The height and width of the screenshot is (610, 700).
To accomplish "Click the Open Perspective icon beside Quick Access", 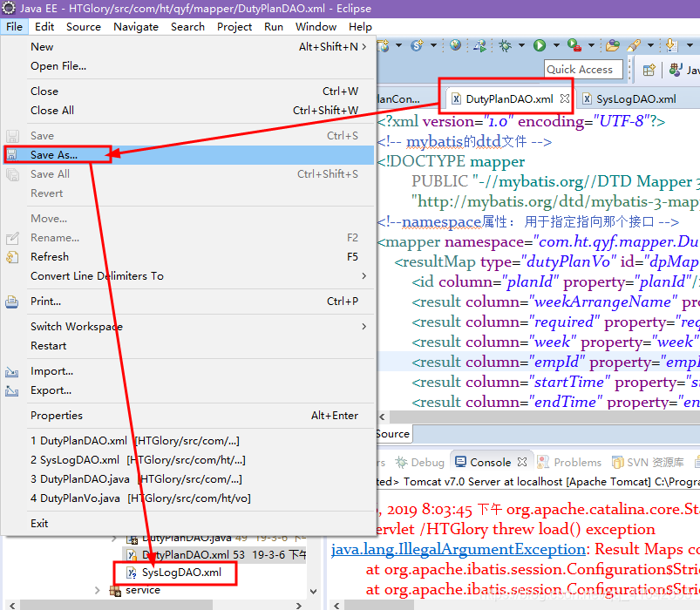I will coord(650,70).
